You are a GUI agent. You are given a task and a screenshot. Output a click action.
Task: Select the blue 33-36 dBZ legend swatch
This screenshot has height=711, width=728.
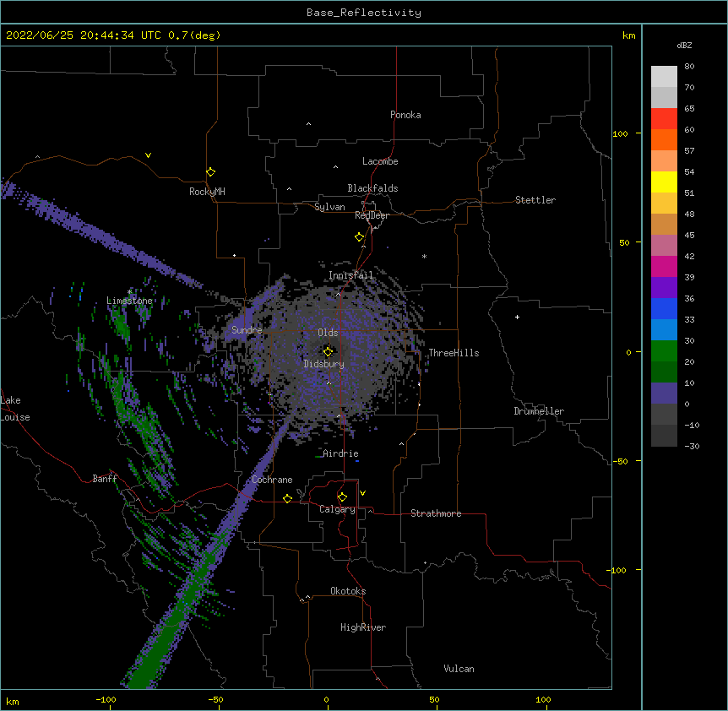click(664, 308)
